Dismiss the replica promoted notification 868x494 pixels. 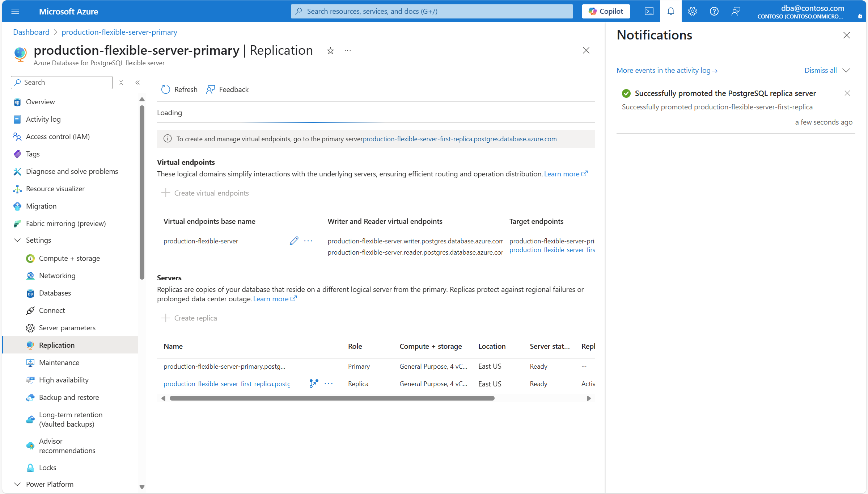[847, 93]
